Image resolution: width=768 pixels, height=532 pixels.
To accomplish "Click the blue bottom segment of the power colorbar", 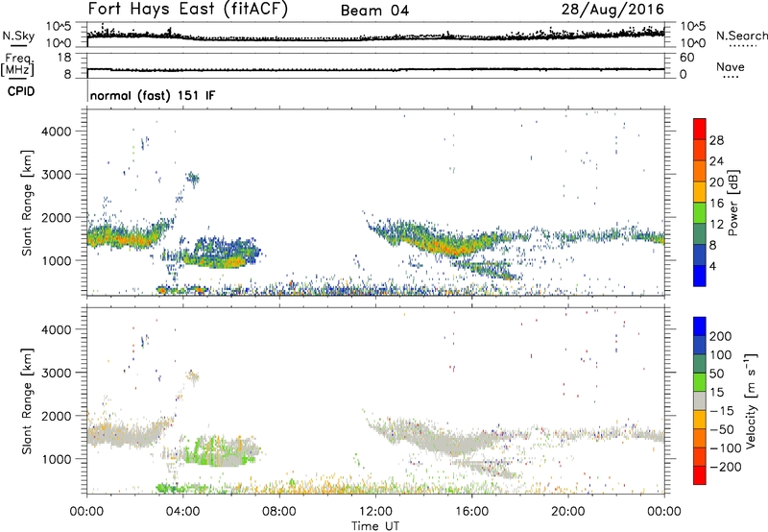I will tap(700, 276).
